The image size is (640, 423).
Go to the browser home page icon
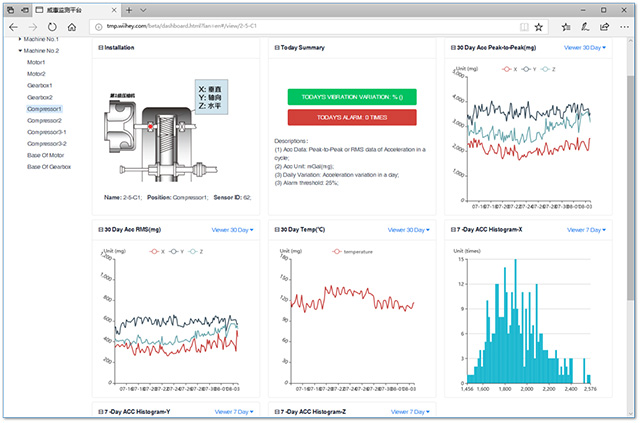click(x=72, y=27)
